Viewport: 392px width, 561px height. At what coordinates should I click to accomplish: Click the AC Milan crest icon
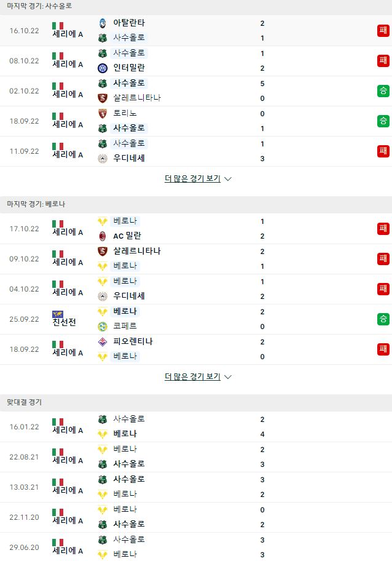102,236
